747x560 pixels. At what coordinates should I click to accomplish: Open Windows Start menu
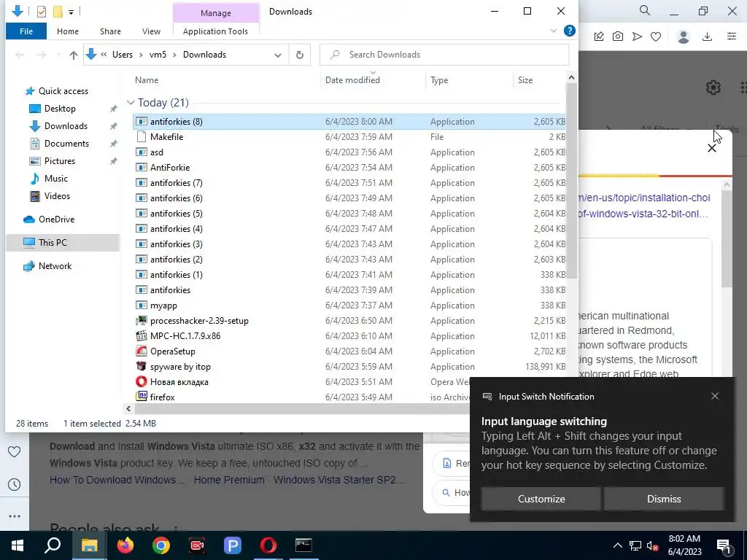18,545
